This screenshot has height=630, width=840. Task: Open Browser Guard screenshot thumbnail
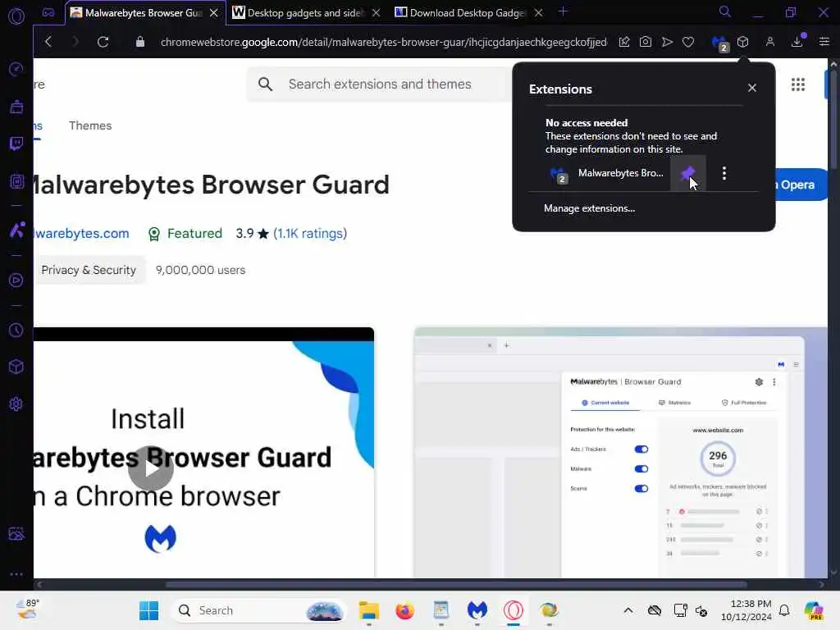point(620,453)
